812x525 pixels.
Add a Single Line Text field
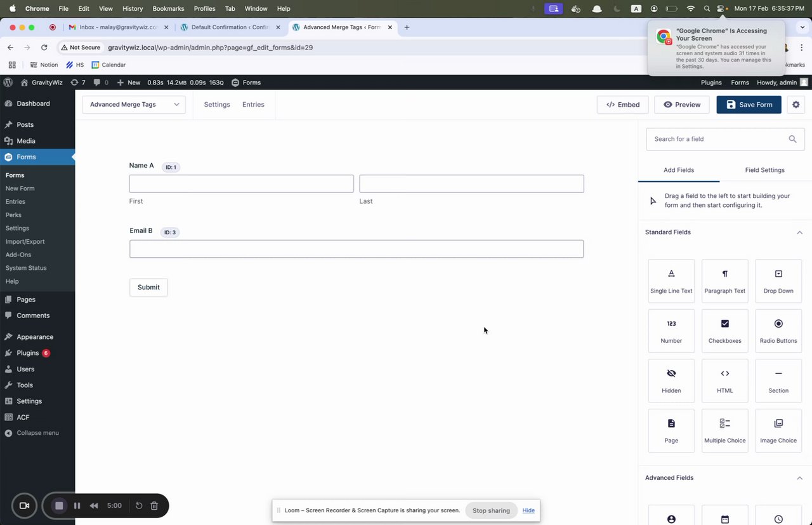671,281
